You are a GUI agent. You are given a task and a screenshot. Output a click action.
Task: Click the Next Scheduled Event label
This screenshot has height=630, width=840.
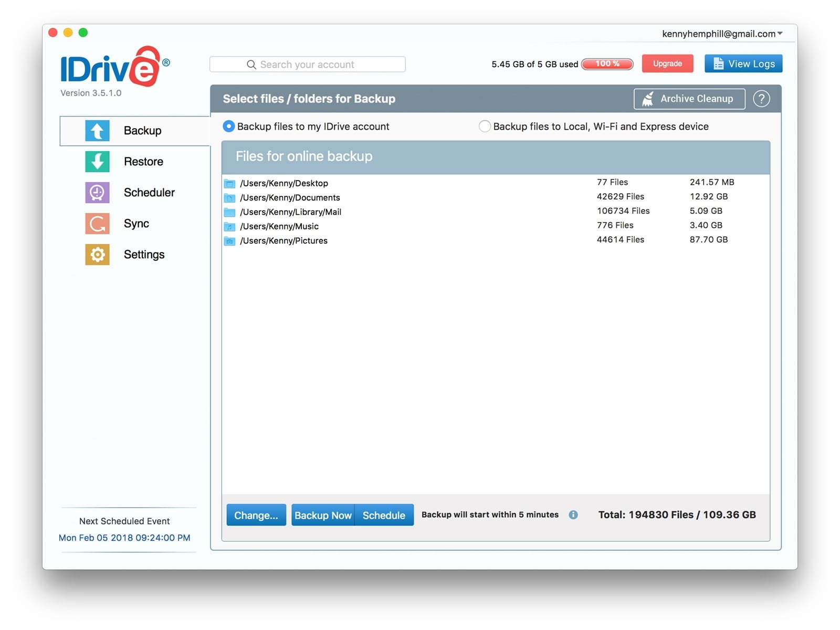[x=124, y=521]
